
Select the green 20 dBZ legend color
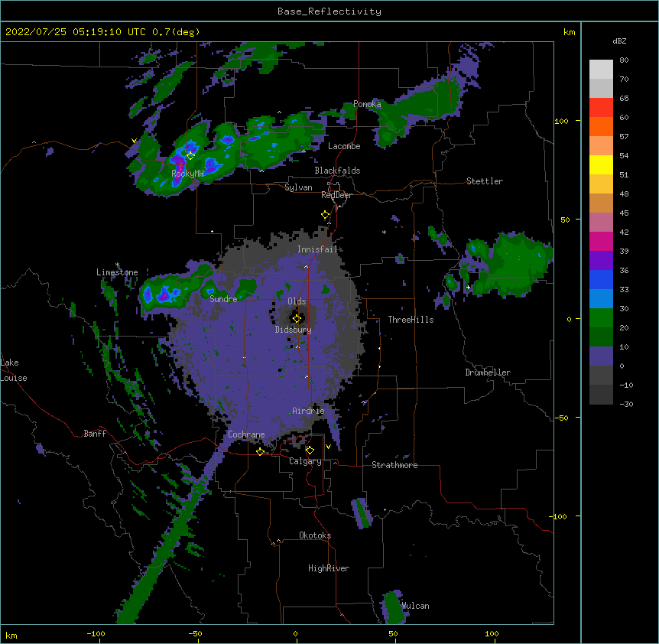[x=601, y=318]
